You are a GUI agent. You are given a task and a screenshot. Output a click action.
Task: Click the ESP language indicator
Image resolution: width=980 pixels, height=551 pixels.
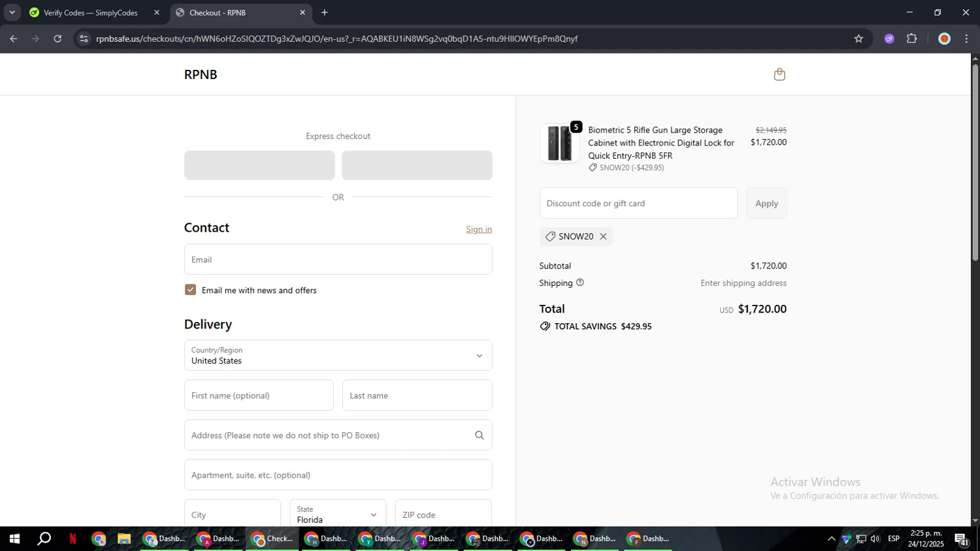coord(894,539)
